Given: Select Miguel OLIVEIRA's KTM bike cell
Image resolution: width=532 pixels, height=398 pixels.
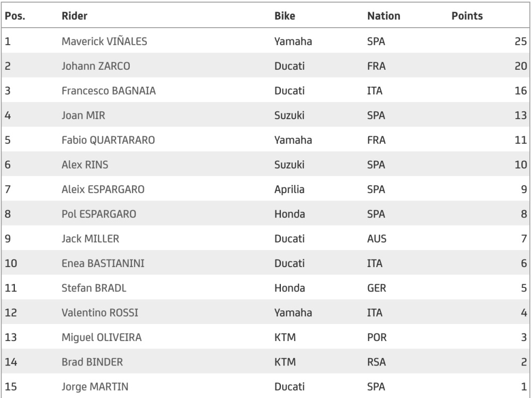Looking at the screenshot, I should pos(285,337).
